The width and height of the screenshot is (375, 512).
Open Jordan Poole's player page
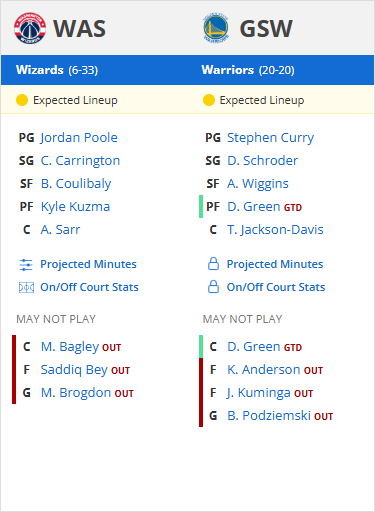[x=79, y=138]
